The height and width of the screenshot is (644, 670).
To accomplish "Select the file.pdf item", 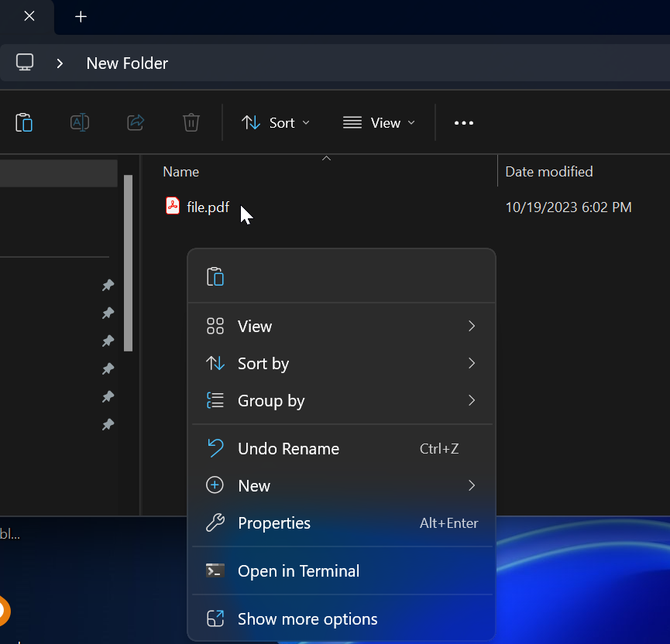I will tap(208, 207).
